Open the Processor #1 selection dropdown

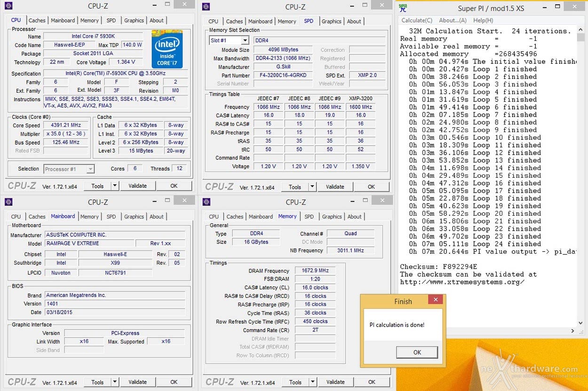(x=91, y=169)
